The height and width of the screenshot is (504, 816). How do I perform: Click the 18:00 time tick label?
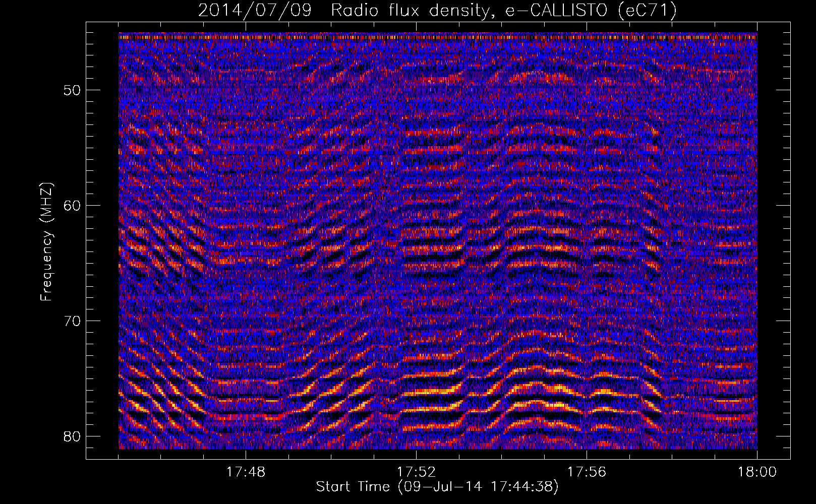coord(757,472)
